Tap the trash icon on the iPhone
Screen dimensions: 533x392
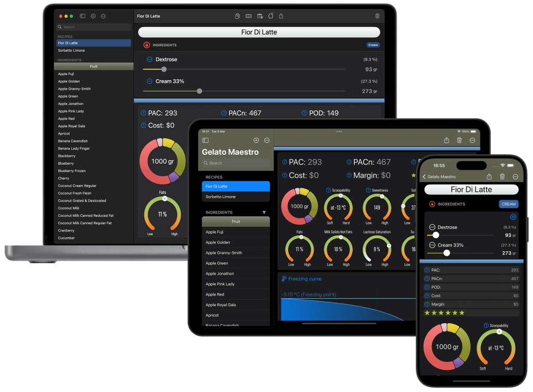point(502,177)
